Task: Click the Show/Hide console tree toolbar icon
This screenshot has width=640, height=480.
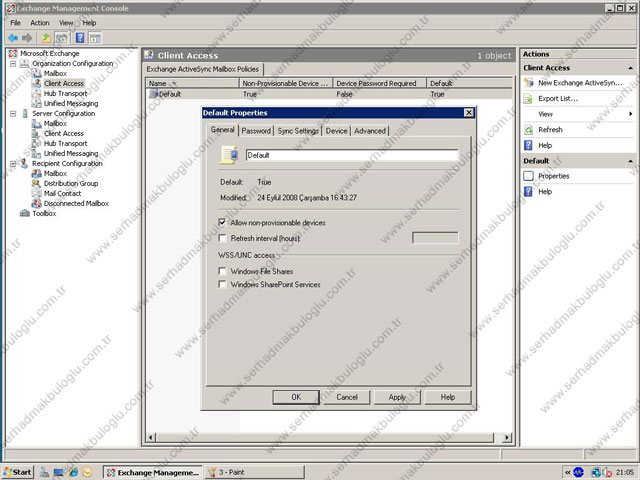Action: 62,38
